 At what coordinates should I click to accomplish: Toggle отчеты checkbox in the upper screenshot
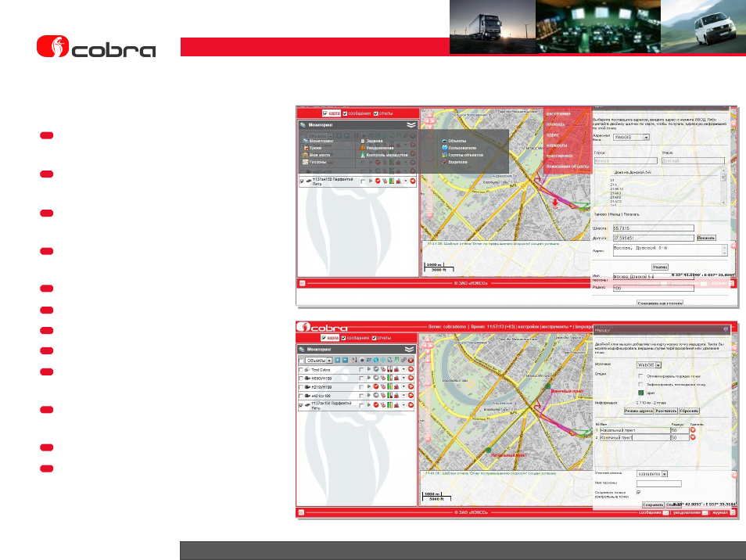pyautogui.click(x=376, y=113)
